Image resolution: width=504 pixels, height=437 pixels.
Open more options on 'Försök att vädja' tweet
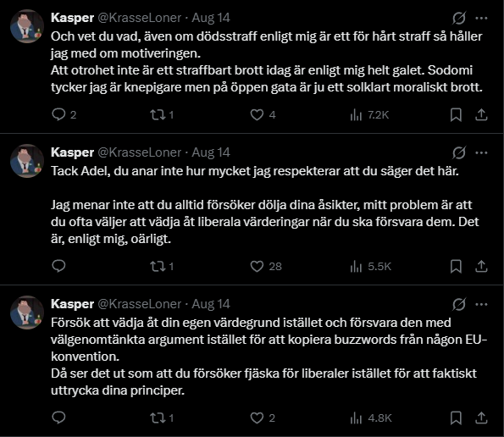click(x=481, y=304)
